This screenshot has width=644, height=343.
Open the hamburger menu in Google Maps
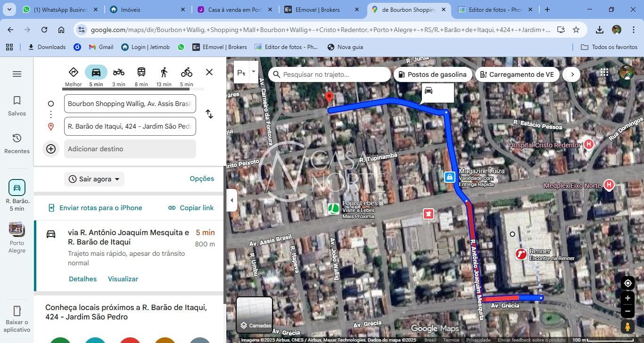pyautogui.click(x=17, y=73)
